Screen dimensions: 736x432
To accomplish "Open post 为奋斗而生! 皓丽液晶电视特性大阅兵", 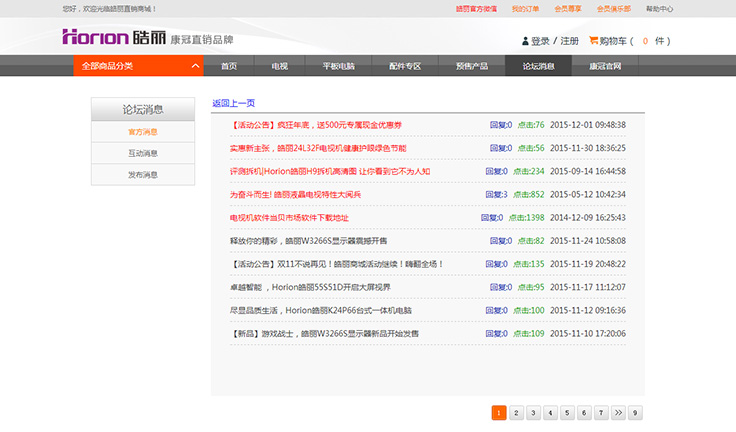I will [295, 194].
